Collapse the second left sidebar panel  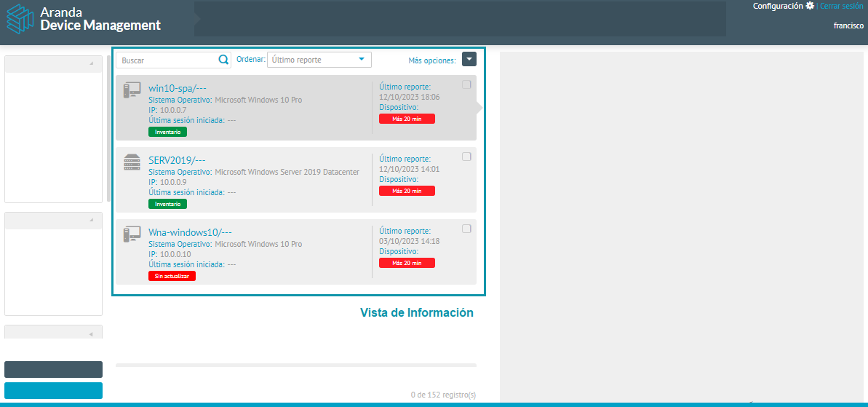92,221
